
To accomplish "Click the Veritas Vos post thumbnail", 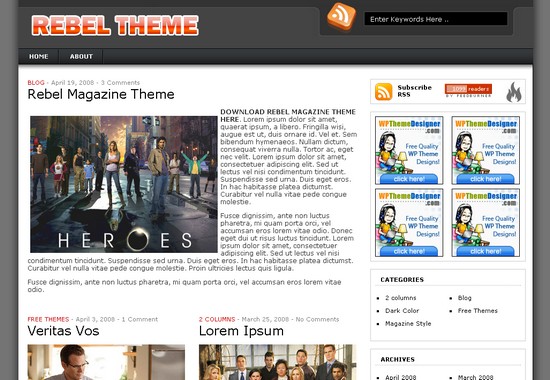I will tap(106, 362).
